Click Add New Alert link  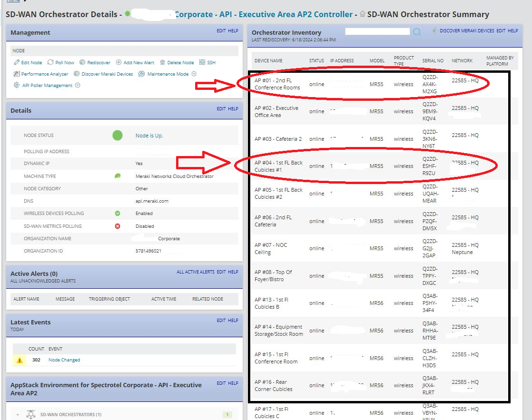tap(139, 63)
